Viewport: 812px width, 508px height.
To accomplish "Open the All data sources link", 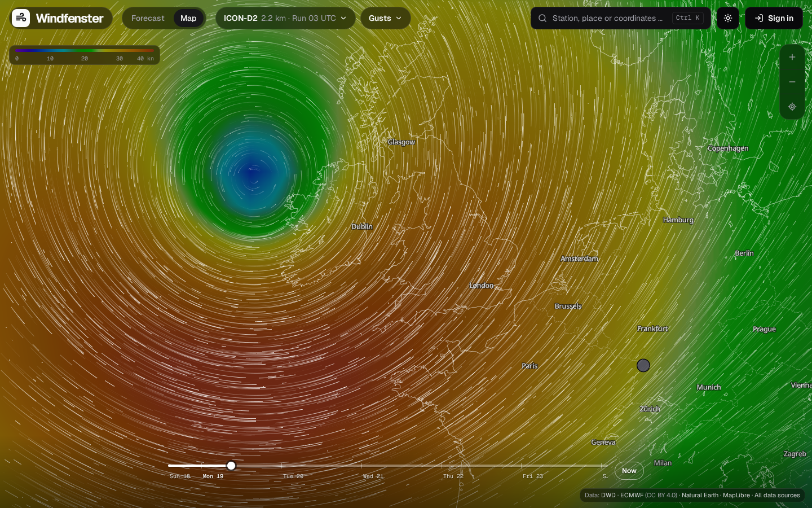I will pos(777,496).
